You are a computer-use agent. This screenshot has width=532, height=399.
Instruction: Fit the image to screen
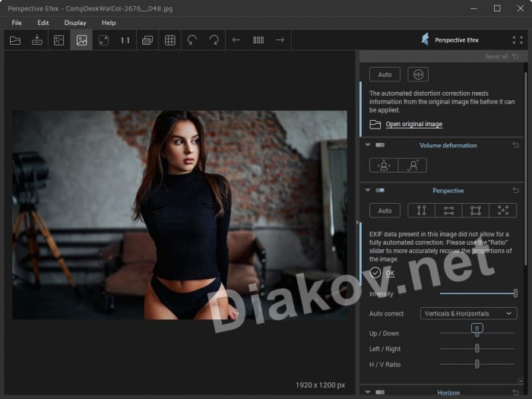click(103, 40)
